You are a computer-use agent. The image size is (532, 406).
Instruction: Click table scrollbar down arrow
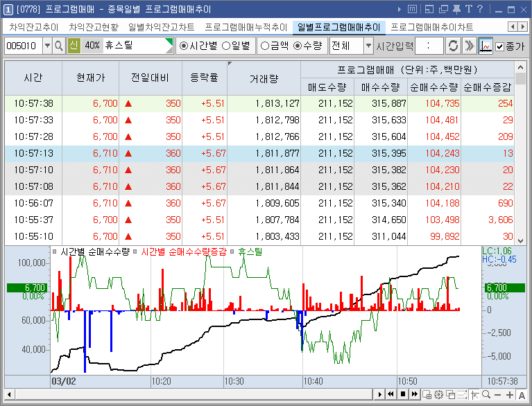[520, 240]
